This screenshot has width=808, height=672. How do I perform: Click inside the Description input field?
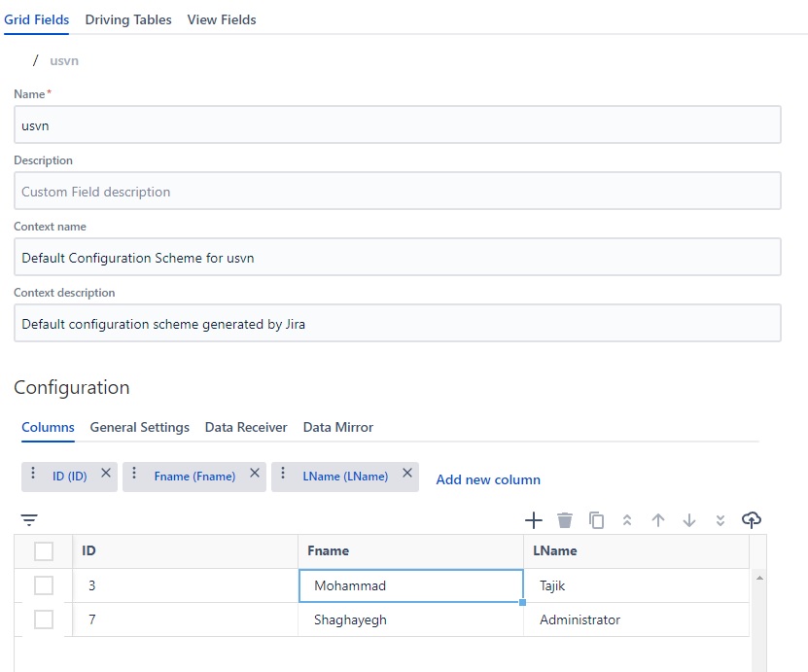click(x=397, y=191)
